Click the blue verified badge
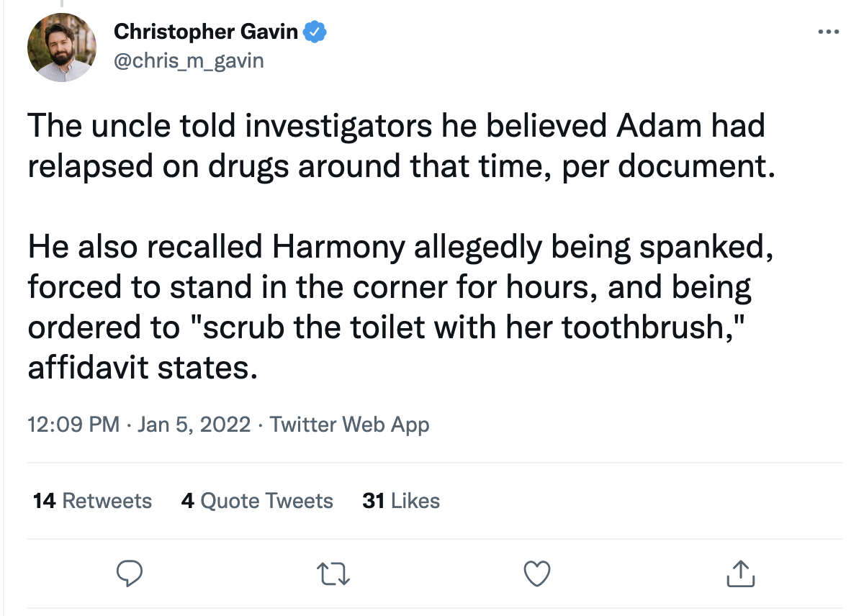 click(x=315, y=32)
